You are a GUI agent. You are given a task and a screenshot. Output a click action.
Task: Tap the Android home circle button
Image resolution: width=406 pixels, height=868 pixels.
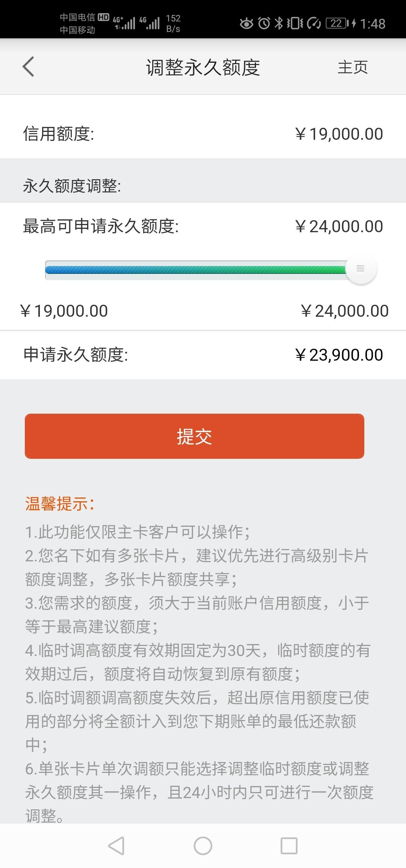click(x=203, y=846)
